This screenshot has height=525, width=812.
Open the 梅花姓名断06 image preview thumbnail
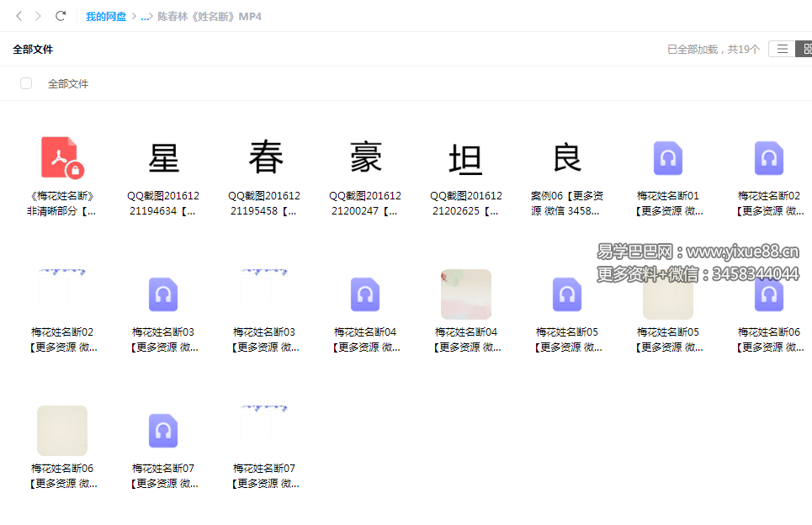61,430
